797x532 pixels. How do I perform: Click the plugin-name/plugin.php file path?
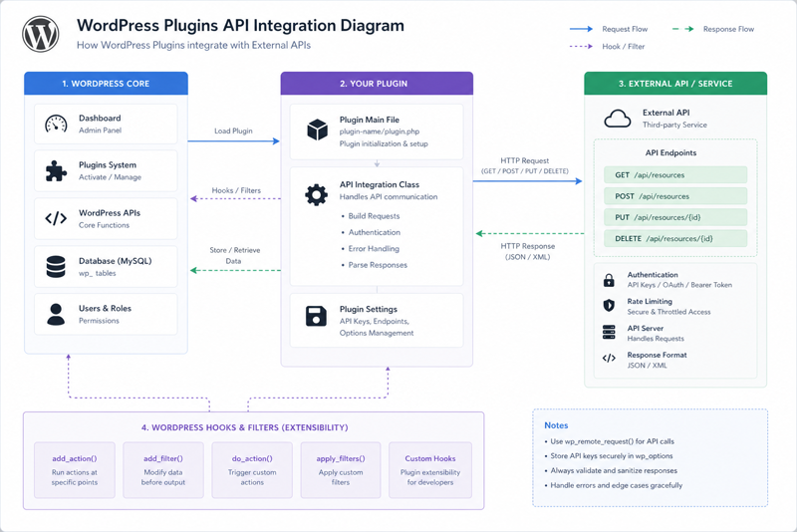tap(380, 132)
